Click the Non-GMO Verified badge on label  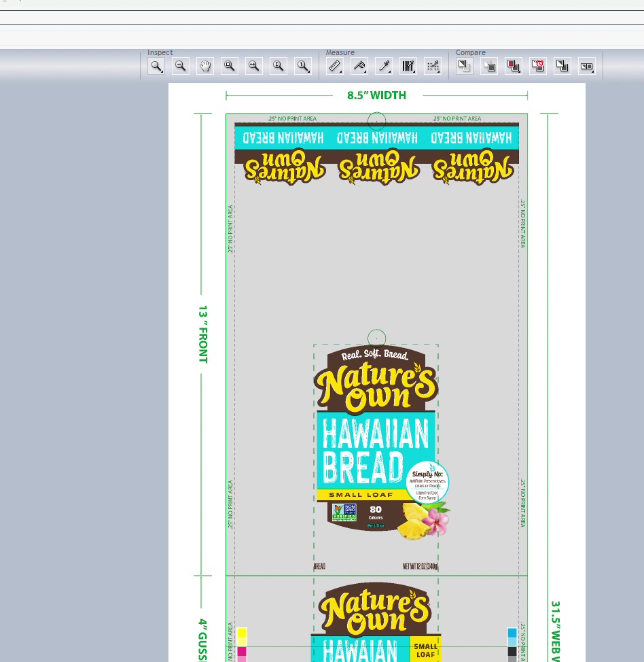(x=344, y=512)
